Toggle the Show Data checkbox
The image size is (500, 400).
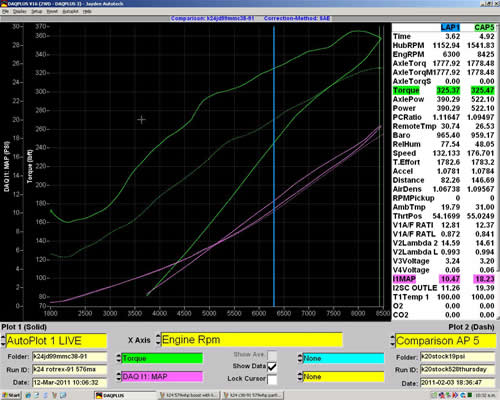tap(272, 367)
